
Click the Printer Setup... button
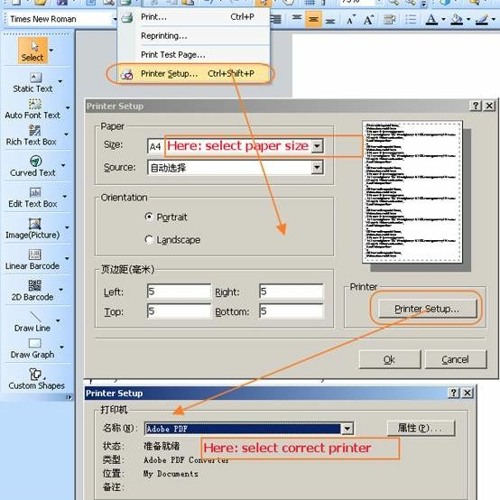point(427,309)
